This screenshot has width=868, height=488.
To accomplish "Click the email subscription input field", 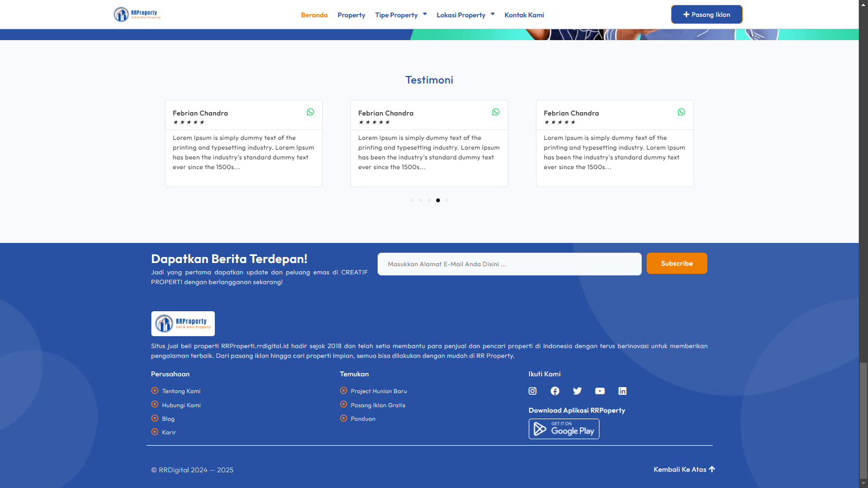I will tap(509, 264).
